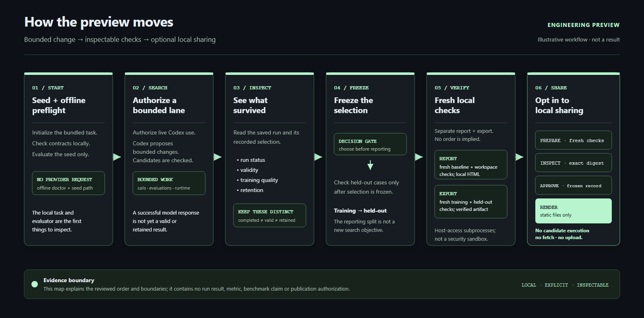Click the NO PROVIDER REQUEST badge
Screen dimensions: 644x318
[x=68, y=183]
